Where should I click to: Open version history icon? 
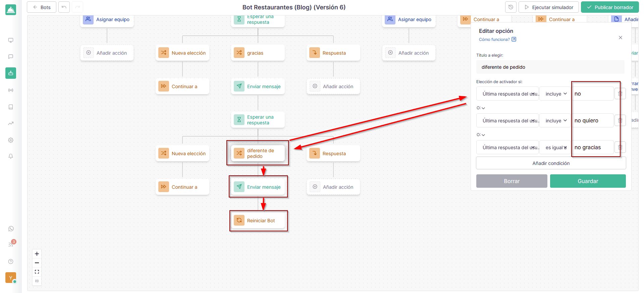click(511, 7)
